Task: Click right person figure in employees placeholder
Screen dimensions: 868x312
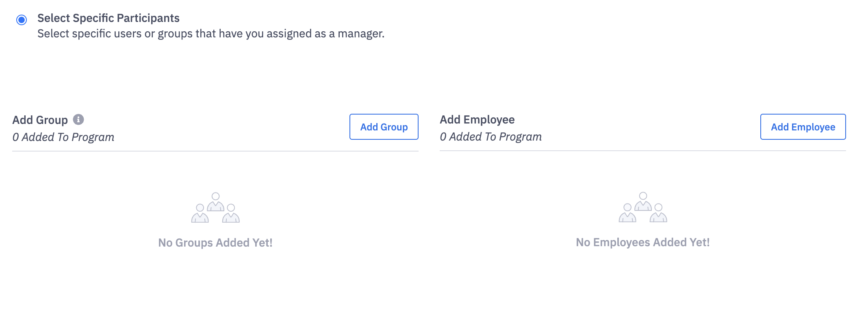Action: 658,213
